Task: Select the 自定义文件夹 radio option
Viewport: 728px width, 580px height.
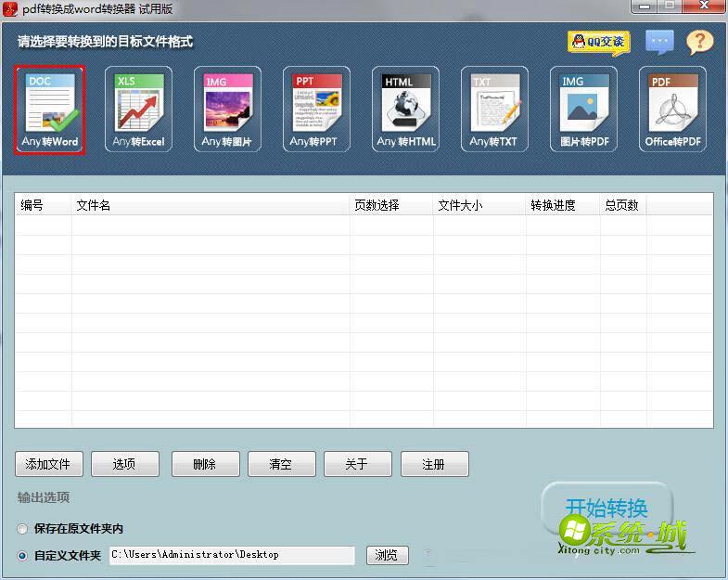Action: point(22,555)
